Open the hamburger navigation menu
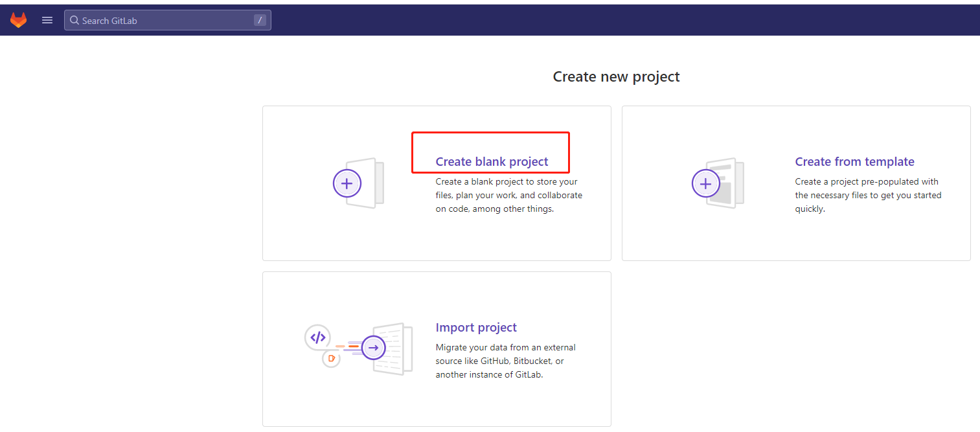This screenshot has width=980, height=432. point(47,19)
